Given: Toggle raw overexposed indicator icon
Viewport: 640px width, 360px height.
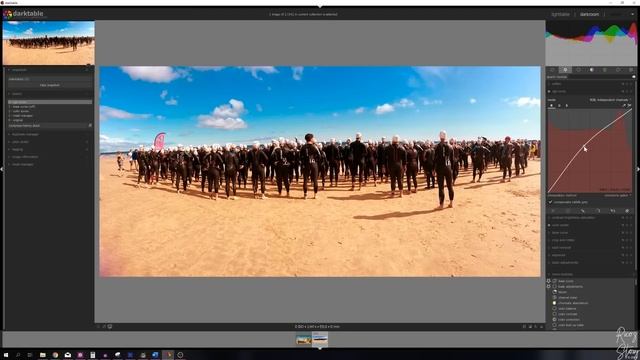Looking at the screenshot, I should pos(524,327).
